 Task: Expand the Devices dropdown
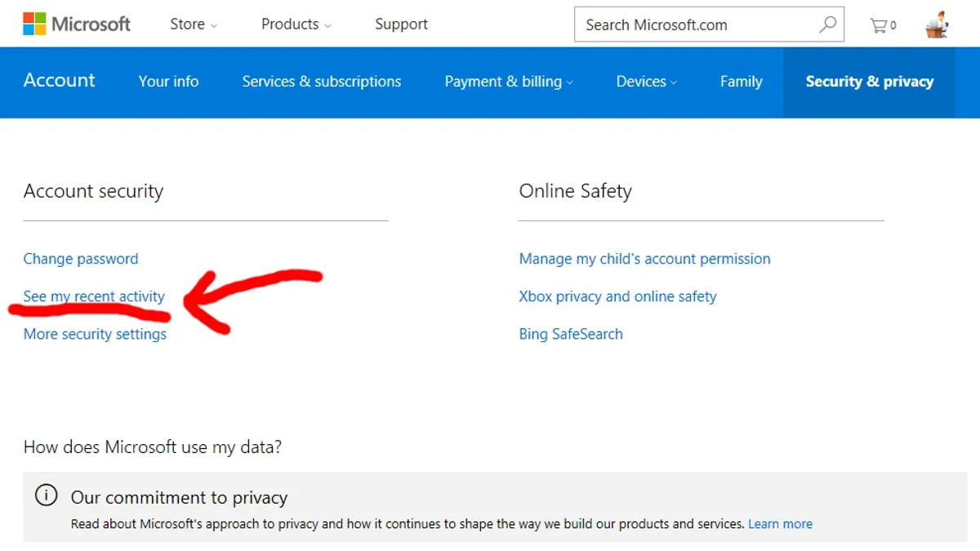(647, 82)
